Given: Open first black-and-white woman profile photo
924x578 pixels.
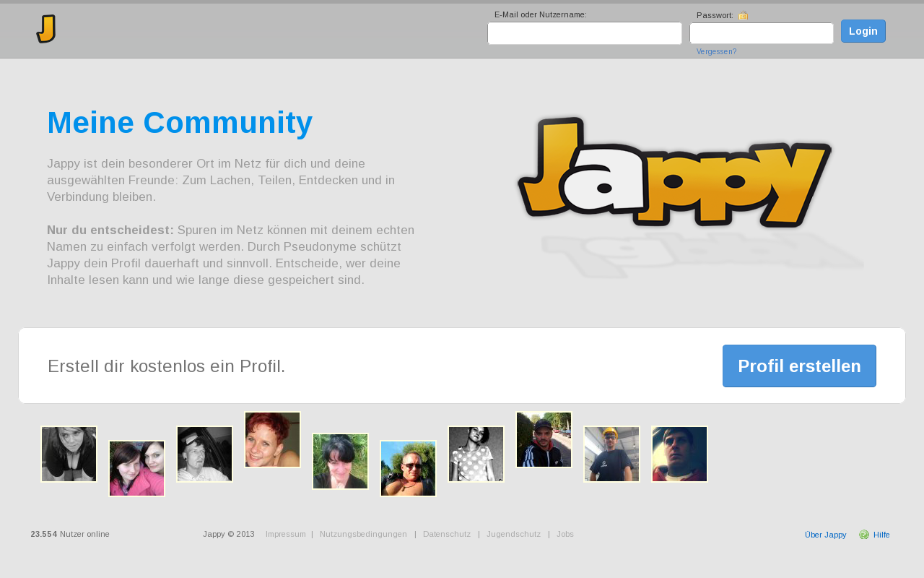Looking at the screenshot, I should click(x=69, y=454).
